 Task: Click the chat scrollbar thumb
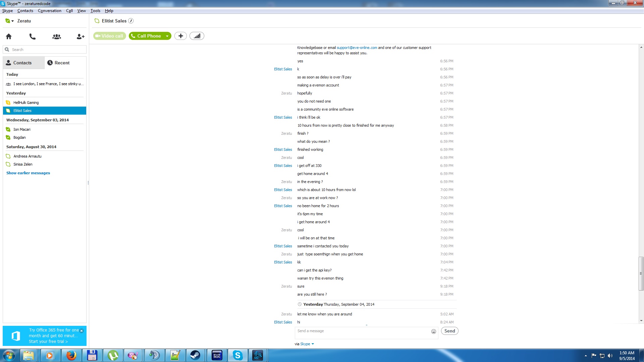[641, 274]
